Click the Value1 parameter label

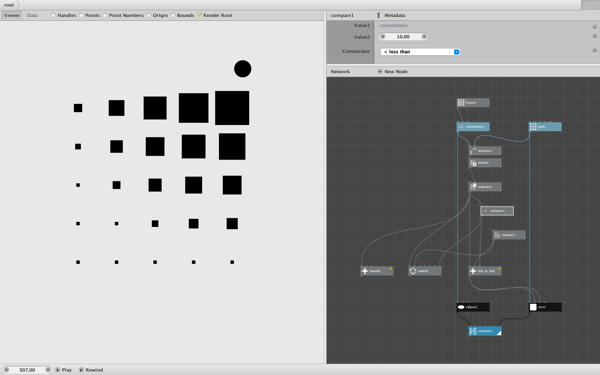tap(362, 25)
